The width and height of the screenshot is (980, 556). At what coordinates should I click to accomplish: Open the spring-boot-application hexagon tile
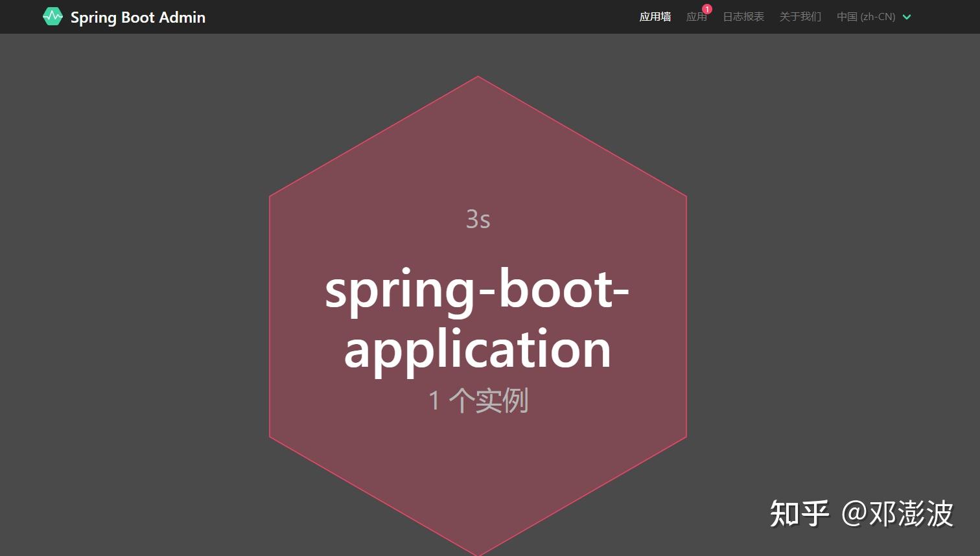478,316
